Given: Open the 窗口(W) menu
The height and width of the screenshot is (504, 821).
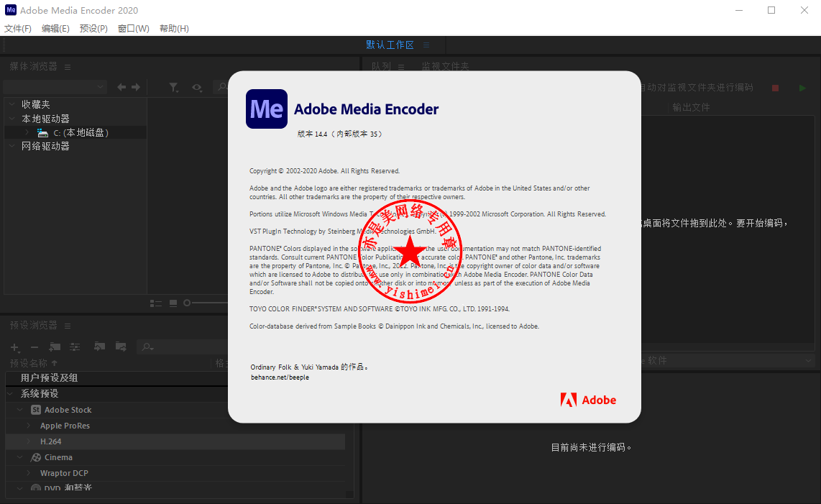Looking at the screenshot, I should (x=134, y=28).
